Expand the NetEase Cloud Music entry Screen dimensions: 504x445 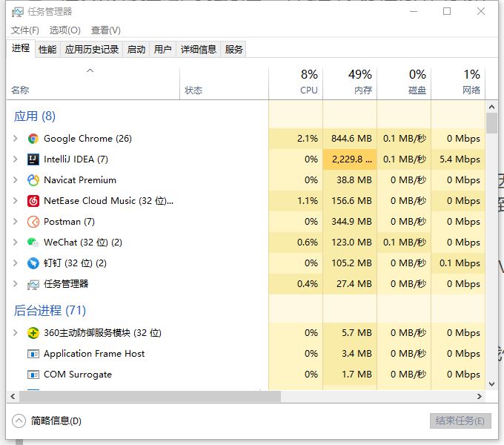tap(15, 201)
